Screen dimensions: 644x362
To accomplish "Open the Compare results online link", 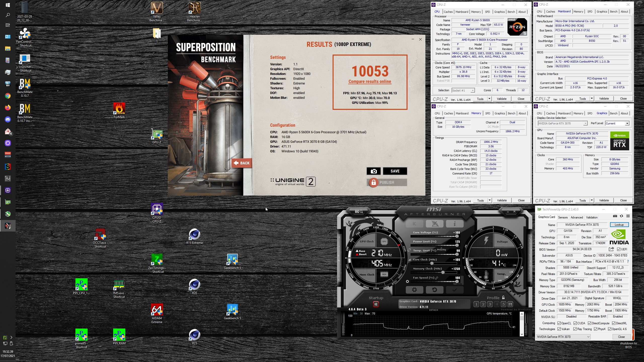I will point(370,81).
